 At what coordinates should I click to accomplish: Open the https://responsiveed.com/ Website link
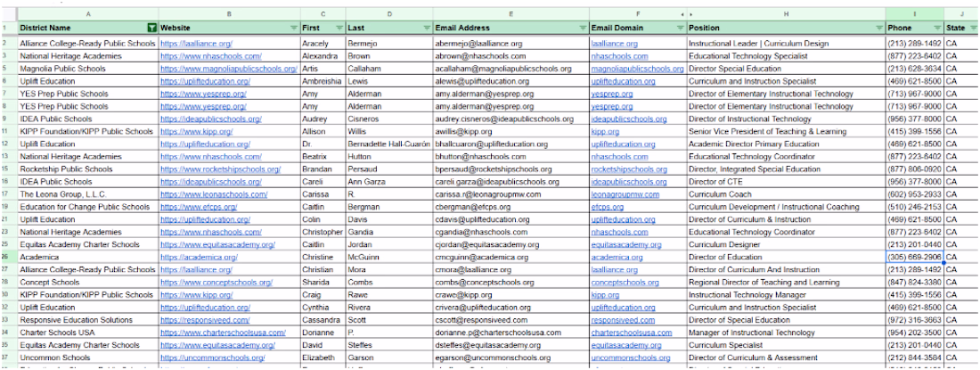tap(205, 320)
